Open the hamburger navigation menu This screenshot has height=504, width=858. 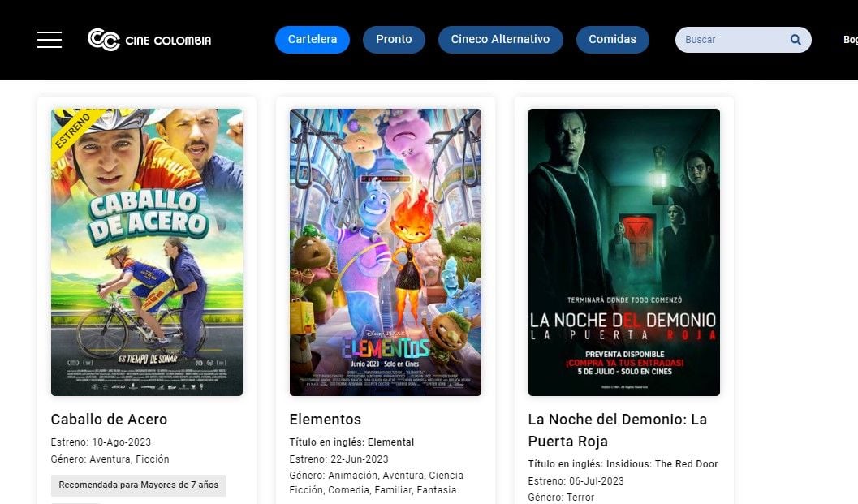point(49,39)
